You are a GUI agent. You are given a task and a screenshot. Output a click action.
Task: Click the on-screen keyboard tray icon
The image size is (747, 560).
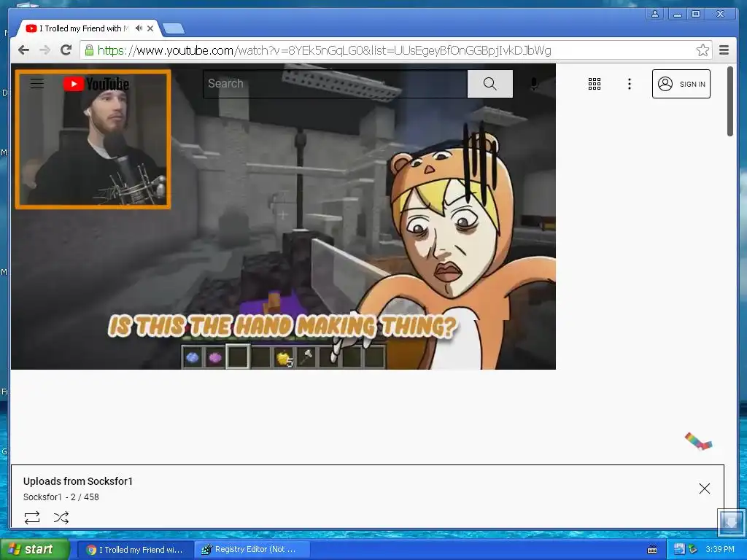tap(652, 550)
